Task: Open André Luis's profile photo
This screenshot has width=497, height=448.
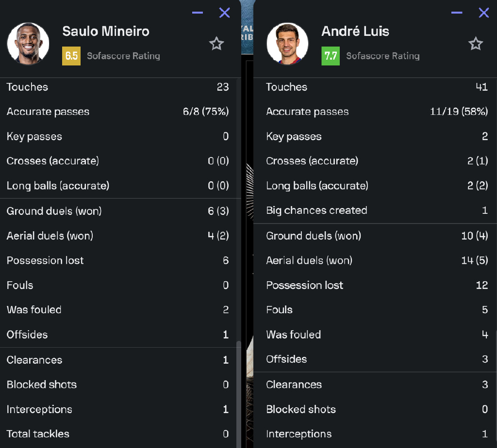Action: point(287,44)
